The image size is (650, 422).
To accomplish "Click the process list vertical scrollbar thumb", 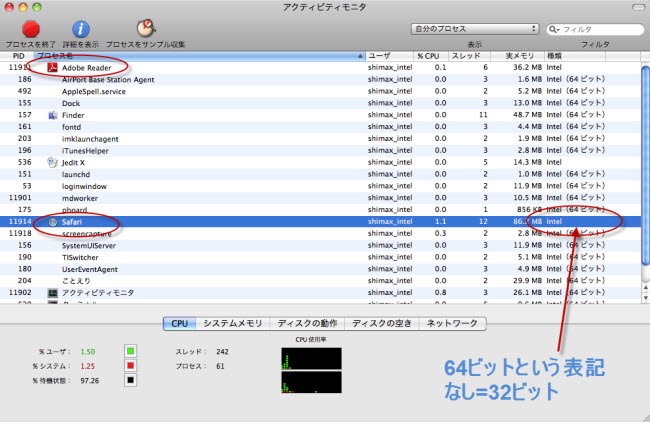I will (x=645, y=165).
